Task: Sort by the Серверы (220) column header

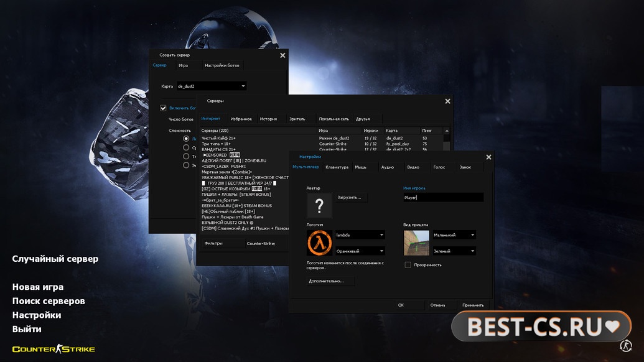Action: point(258,131)
